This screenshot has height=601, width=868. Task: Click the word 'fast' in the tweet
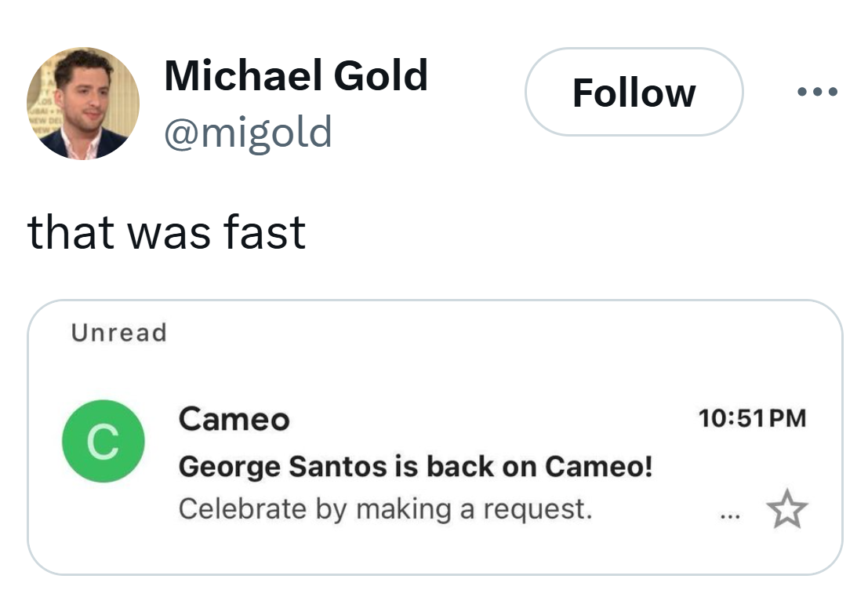[x=263, y=232]
